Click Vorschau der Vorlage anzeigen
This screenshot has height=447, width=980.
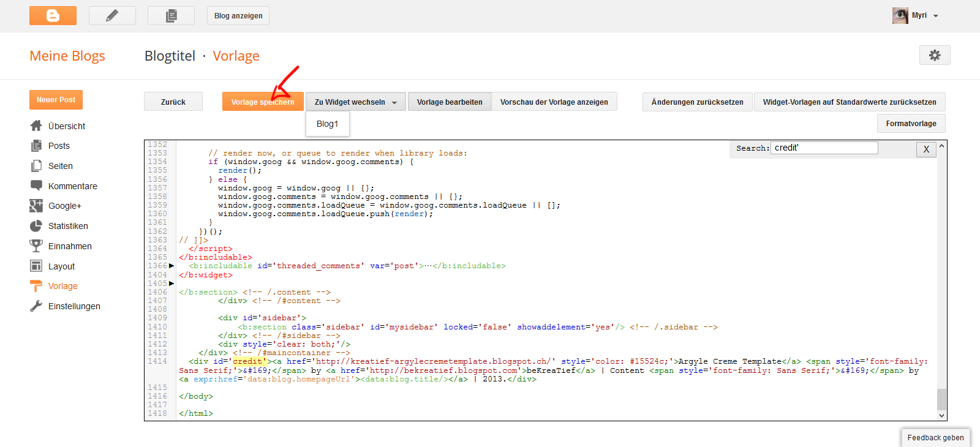[554, 102]
